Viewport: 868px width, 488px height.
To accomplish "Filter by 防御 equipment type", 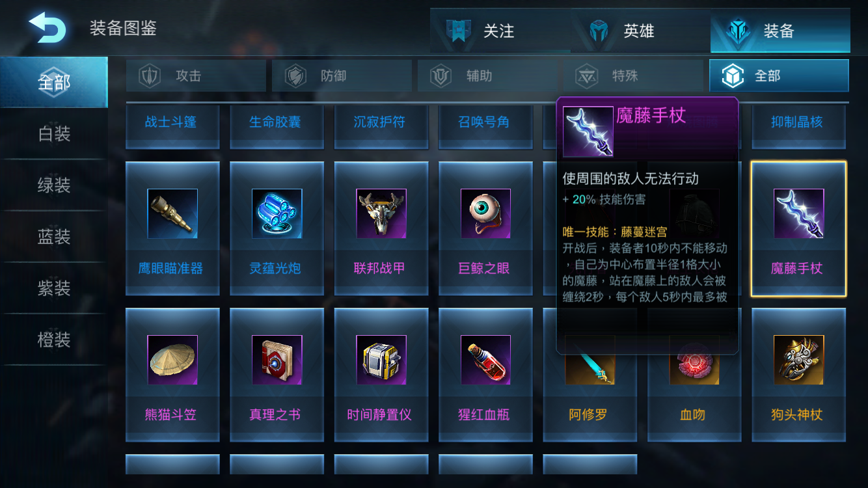I will point(342,76).
